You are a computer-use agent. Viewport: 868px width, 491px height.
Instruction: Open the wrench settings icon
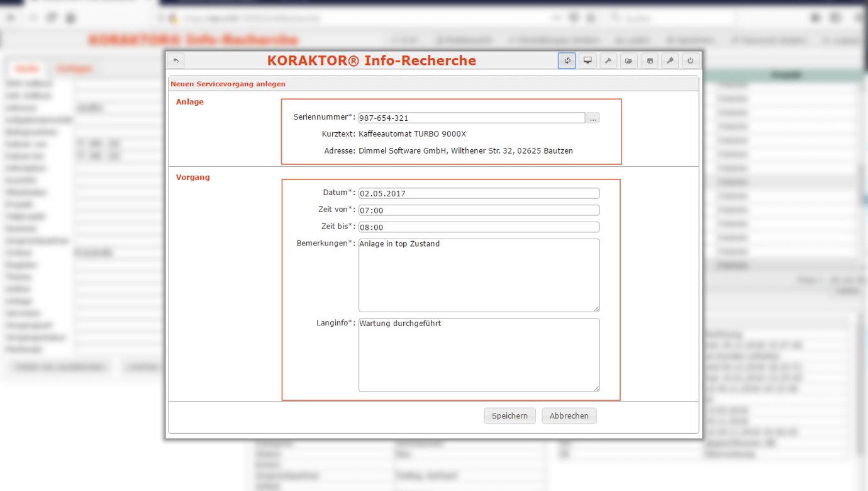(608, 61)
